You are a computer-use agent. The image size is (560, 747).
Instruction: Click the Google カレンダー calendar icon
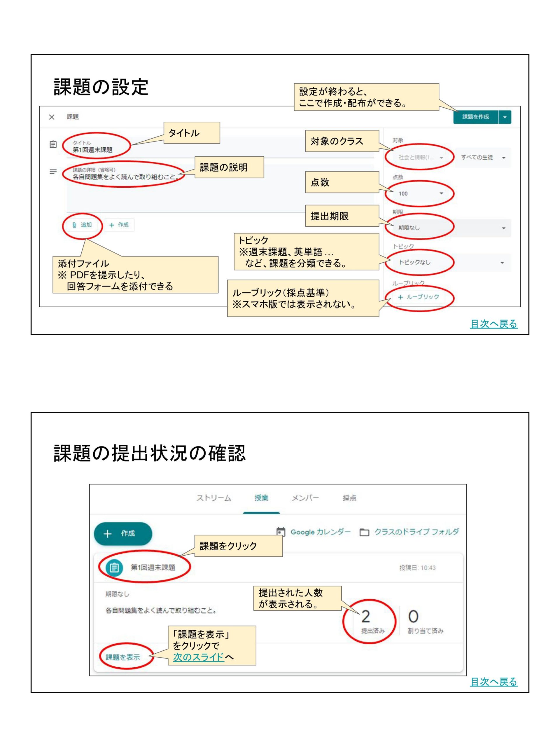click(281, 532)
